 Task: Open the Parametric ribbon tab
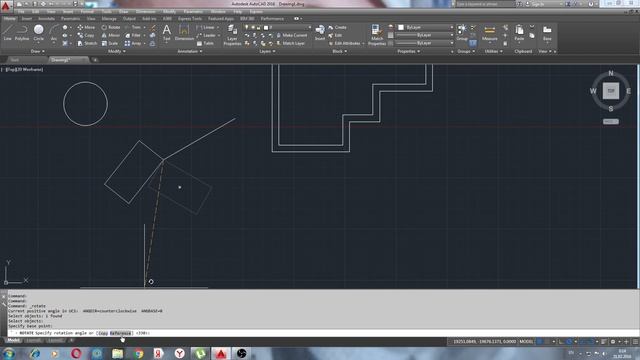click(x=70, y=19)
